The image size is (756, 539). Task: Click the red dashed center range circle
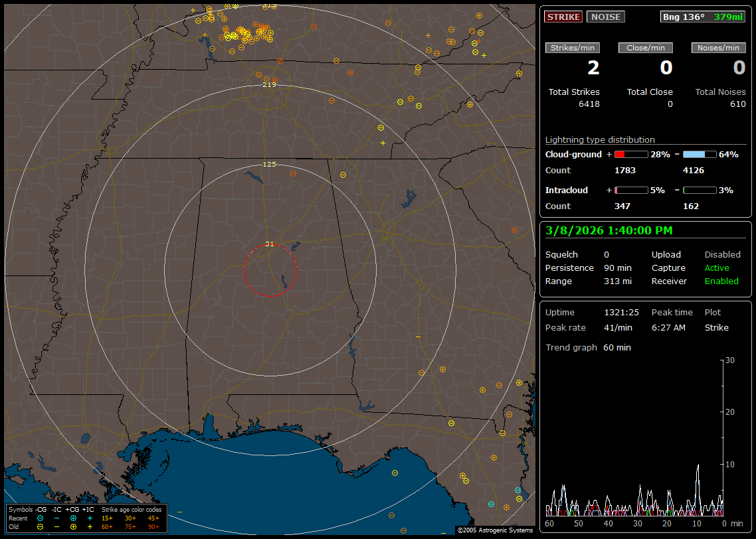[x=270, y=269]
